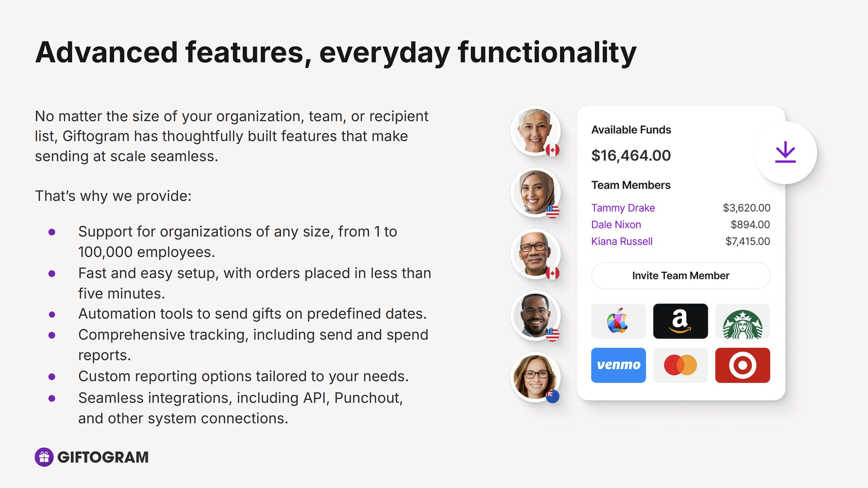The width and height of the screenshot is (868, 488).
Task: Click the Giftogram gift box logo
Action: coord(44,457)
